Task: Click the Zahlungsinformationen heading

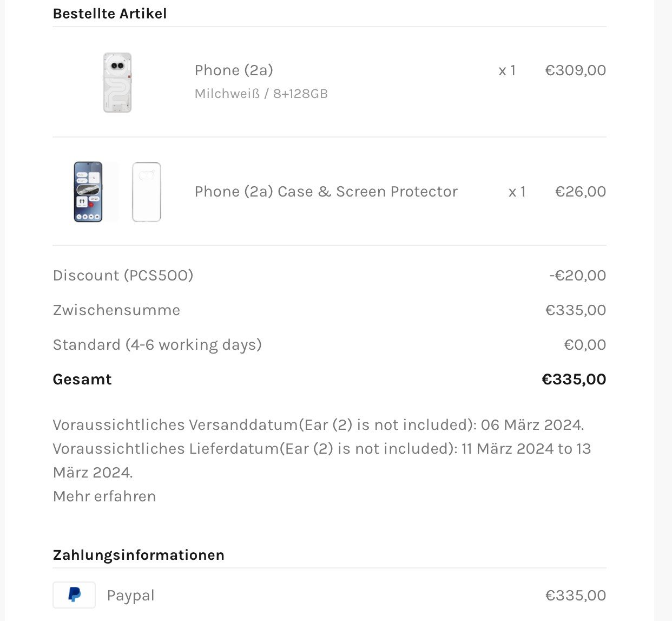Action: tap(139, 555)
